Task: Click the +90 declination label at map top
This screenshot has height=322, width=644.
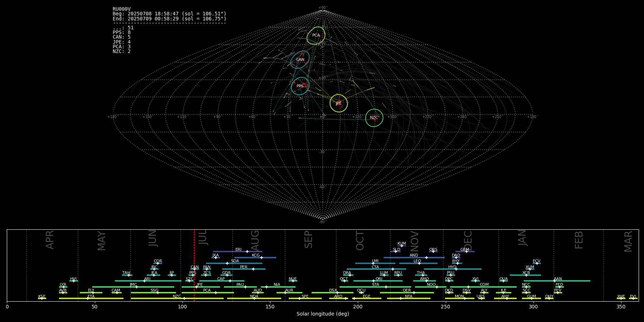Action: 323,8
